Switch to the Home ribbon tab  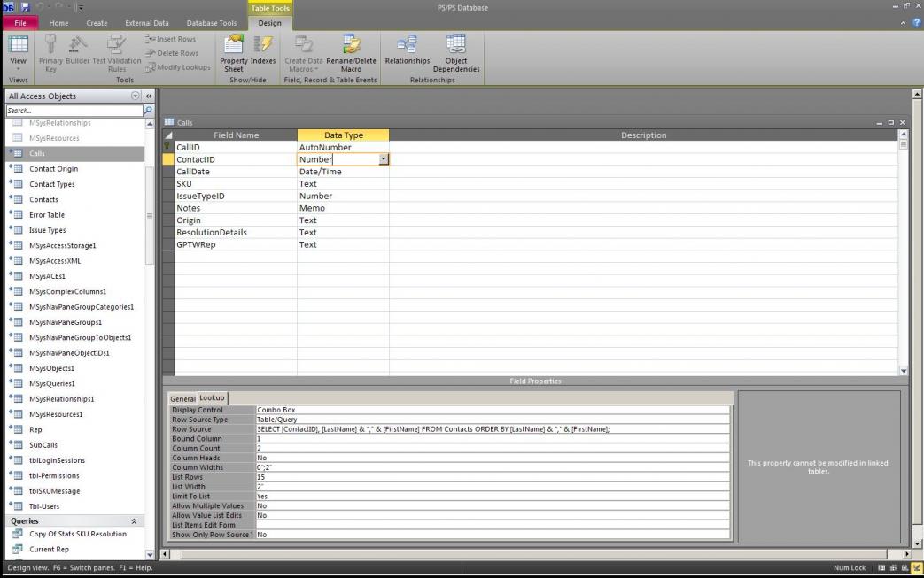(59, 23)
